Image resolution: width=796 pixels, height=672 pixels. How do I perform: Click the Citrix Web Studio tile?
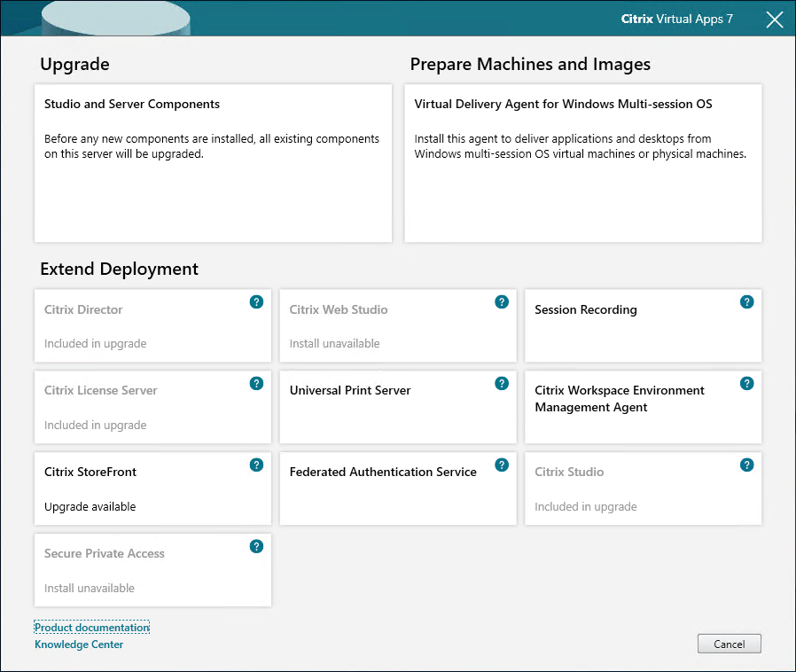click(398, 325)
